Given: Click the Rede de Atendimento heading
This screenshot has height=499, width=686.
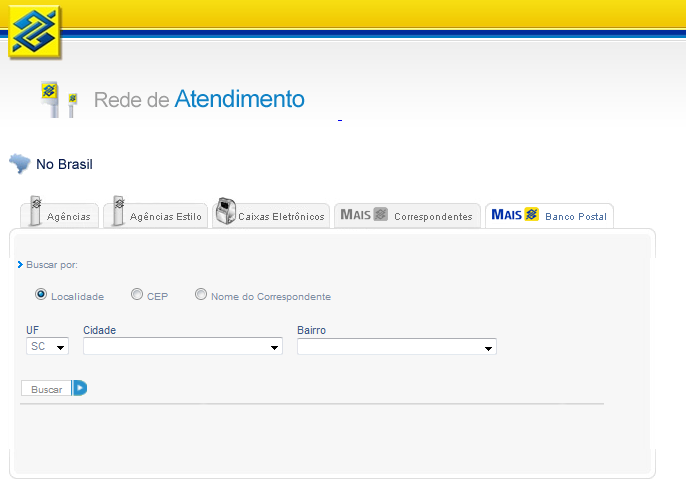Looking at the screenshot, I should pyautogui.click(x=198, y=100).
